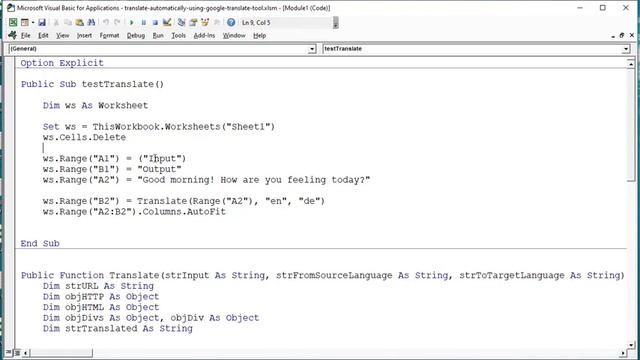
Task: Expand toolbar options overflow arrow
Action: tap(336, 23)
